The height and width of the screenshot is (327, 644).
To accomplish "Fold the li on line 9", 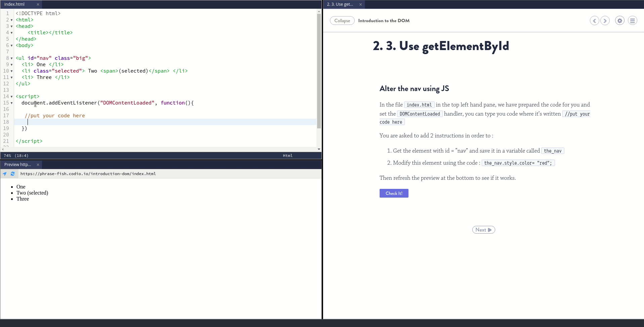I will (x=11, y=65).
